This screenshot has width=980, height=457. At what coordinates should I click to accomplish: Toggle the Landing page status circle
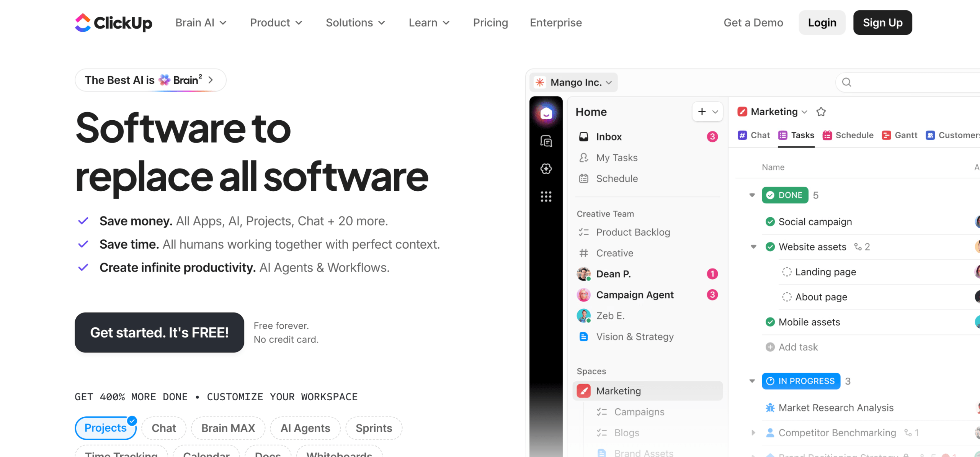[787, 272]
